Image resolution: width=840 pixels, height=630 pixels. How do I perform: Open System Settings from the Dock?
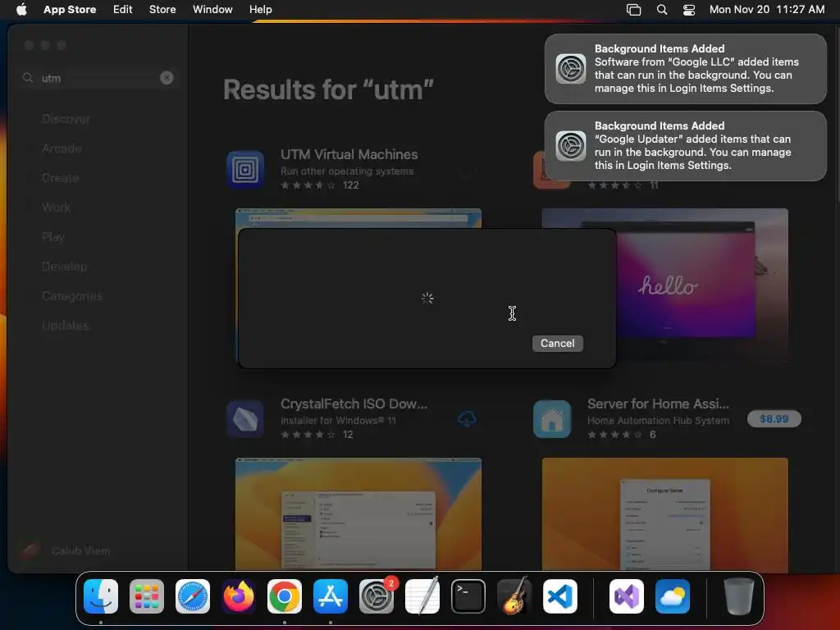coord(376,596)
